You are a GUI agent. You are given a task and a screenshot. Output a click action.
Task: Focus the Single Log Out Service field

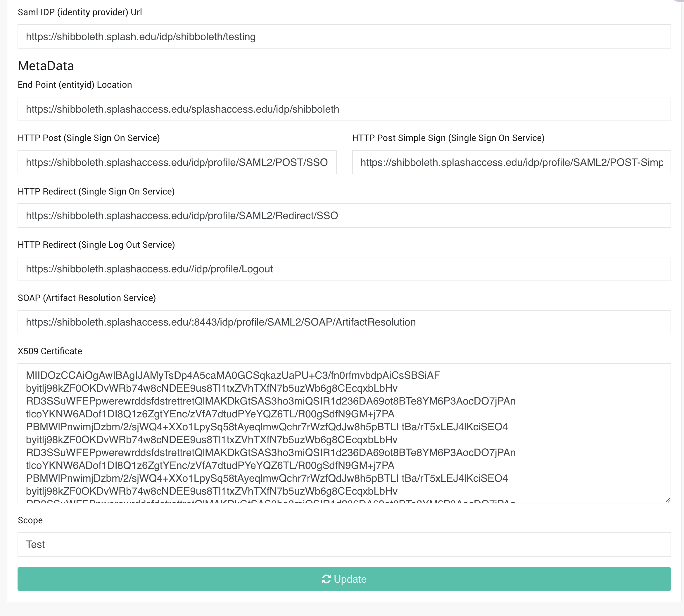pyautogui.click(x=344, y=269)
